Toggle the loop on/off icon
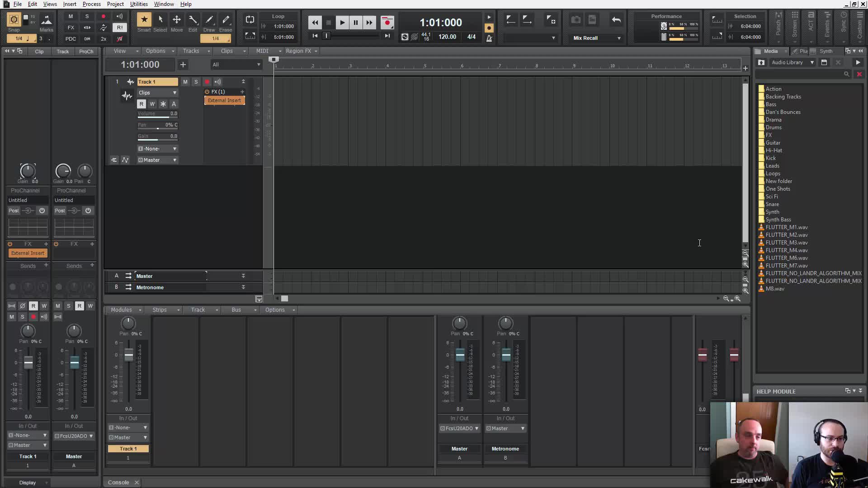 [x=250, y=19]
